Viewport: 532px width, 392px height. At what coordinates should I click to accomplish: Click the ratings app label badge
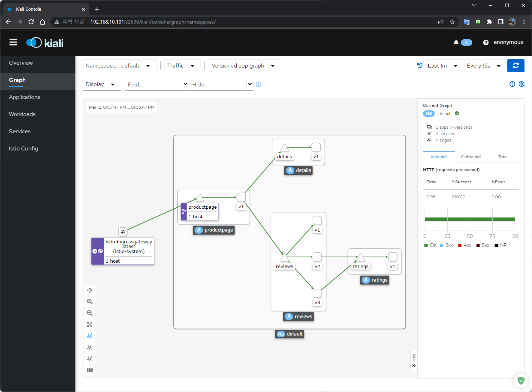(375, 280)
